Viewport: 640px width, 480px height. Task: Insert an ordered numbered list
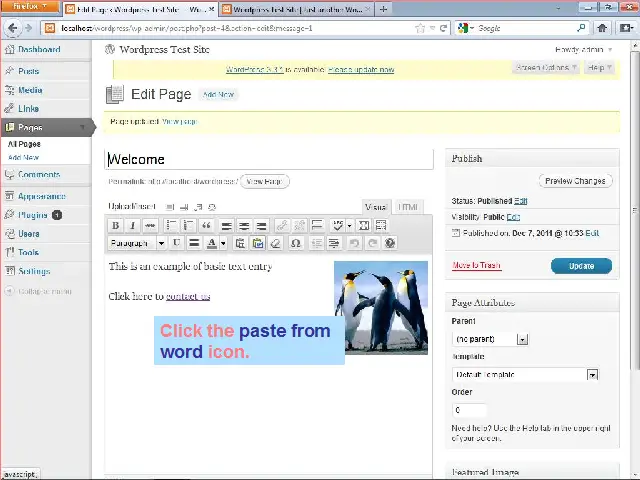click(x=189, y=225)
